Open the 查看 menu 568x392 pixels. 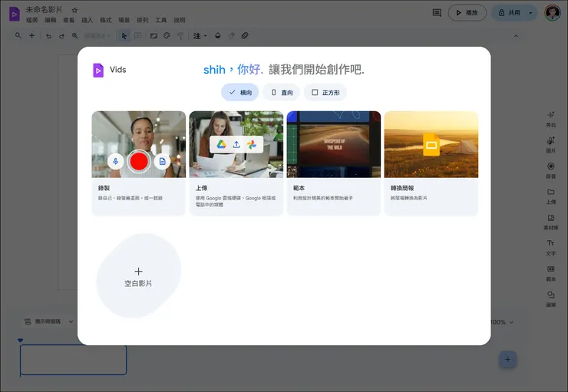(x=69, y=20)
